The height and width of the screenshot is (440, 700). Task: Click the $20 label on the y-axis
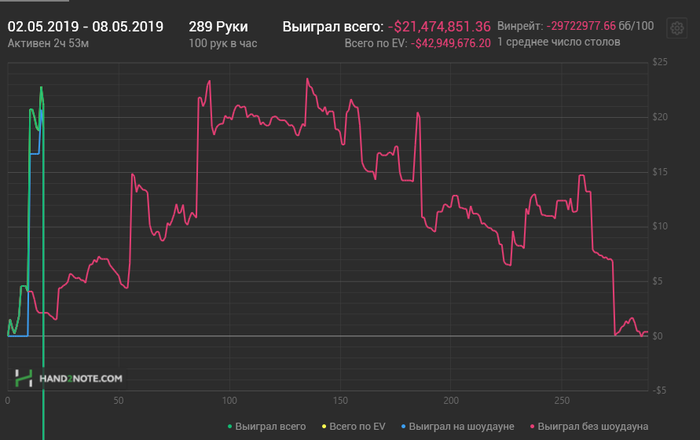point(660,117)
